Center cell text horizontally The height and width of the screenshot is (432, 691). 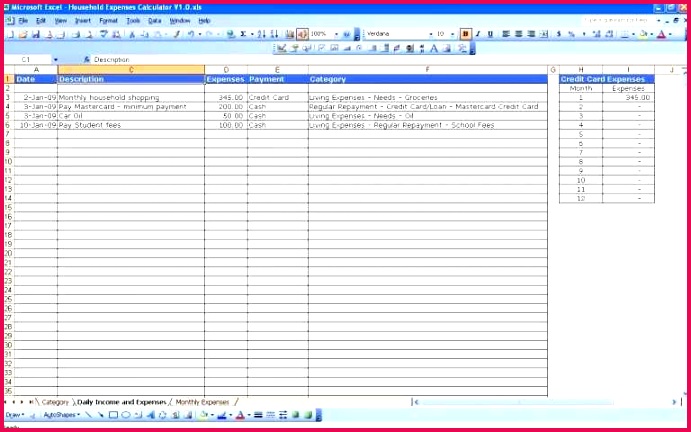pyautogui.click(x=519, y=34)
